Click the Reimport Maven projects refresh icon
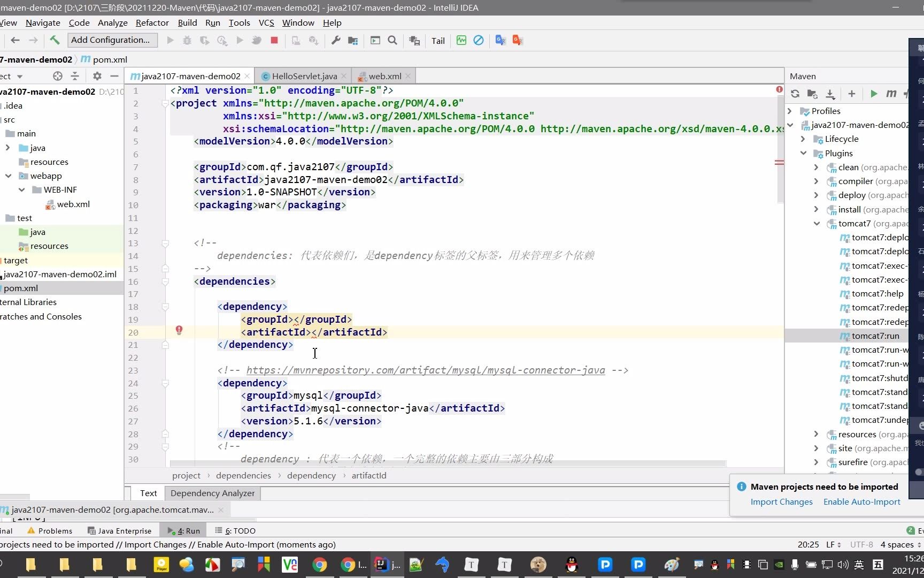Viewport: 924px width, 578px height. (x=795, y=94)
